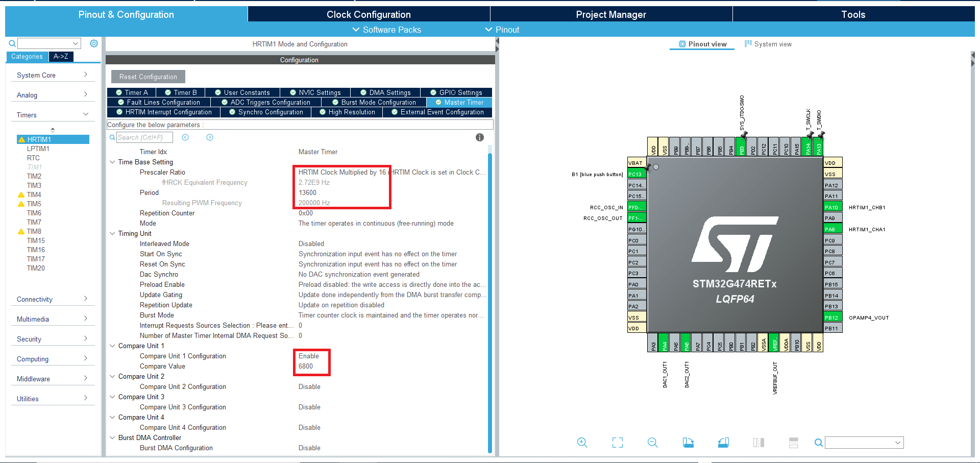Viewport: 980px width, 463px height.
Task: Select the A->Z sorting tab
Action: pyautogui.click(x=61, y=57)
